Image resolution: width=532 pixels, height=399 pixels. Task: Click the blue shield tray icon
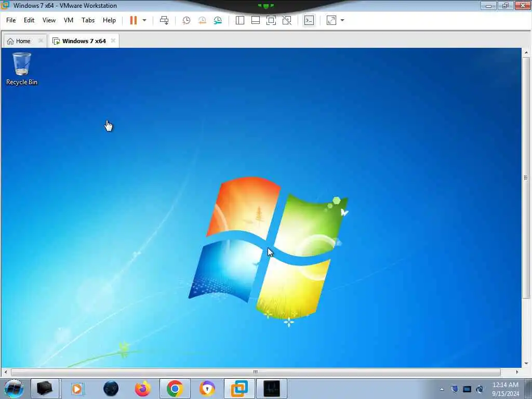(455, 389)
